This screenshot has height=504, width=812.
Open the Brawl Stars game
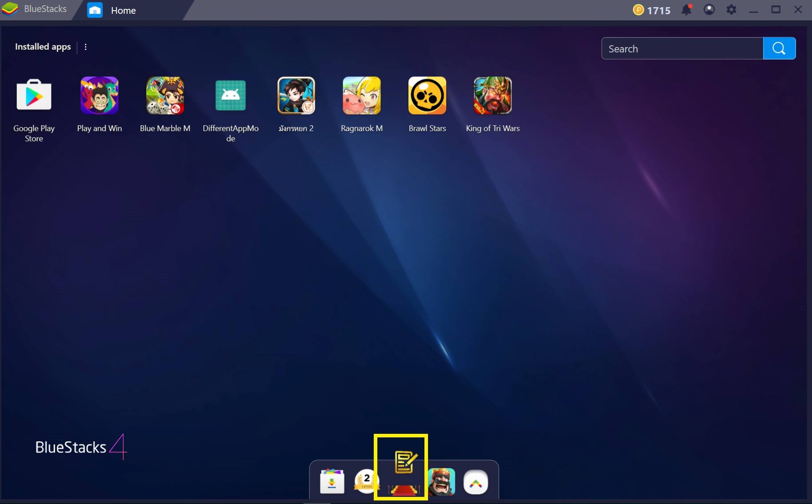[427, 95]
